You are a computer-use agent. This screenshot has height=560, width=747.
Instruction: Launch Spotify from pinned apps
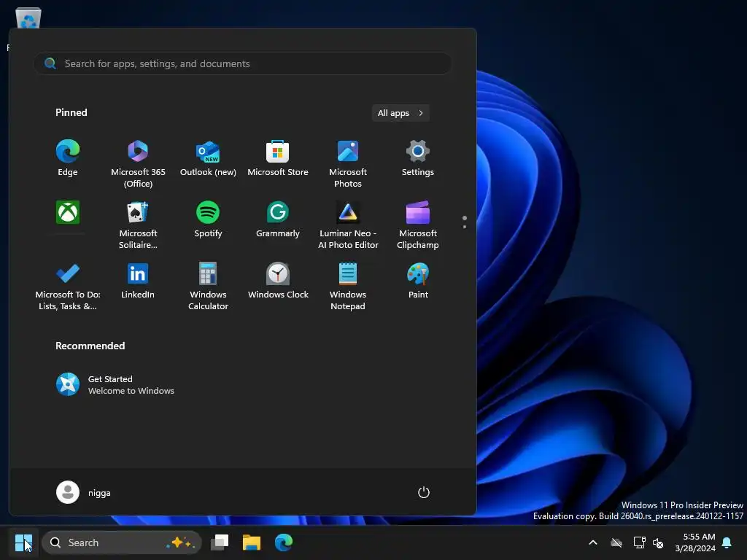208,220
